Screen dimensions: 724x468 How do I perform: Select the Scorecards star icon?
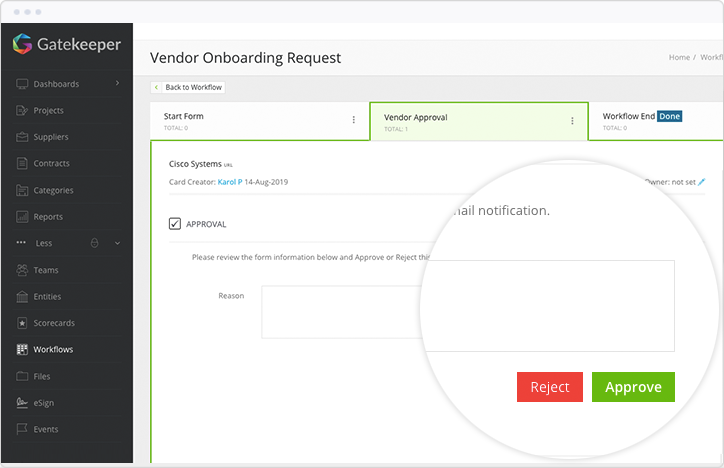click(x=23, y=323)
